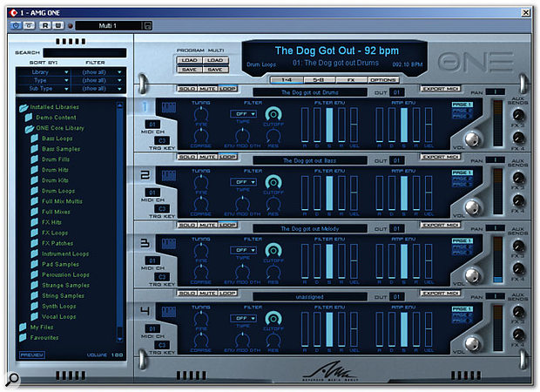Open the Type sort-by dropdown
Image resolution: width=540 pixels, height=392 pixels.
point(44,80)
